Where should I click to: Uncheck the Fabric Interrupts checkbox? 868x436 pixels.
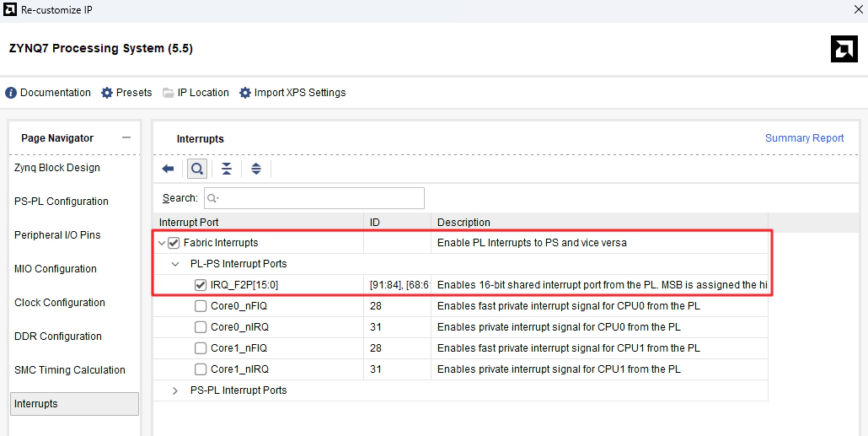point(174,243)
